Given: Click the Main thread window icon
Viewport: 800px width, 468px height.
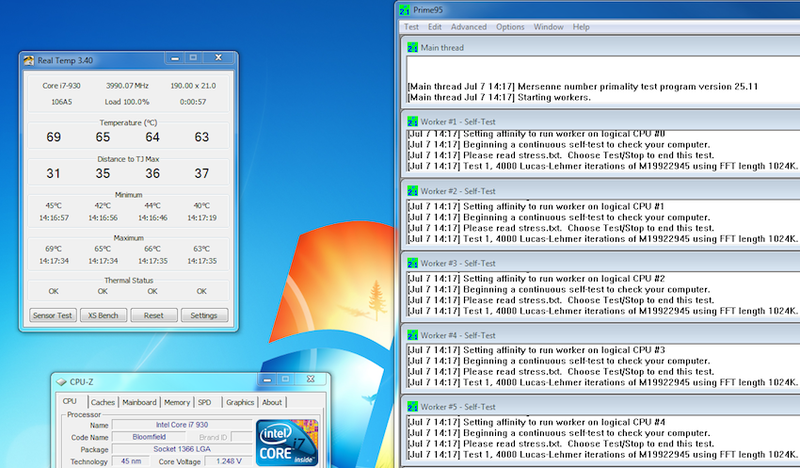Looking at the screenshot, I should point(412,47).
